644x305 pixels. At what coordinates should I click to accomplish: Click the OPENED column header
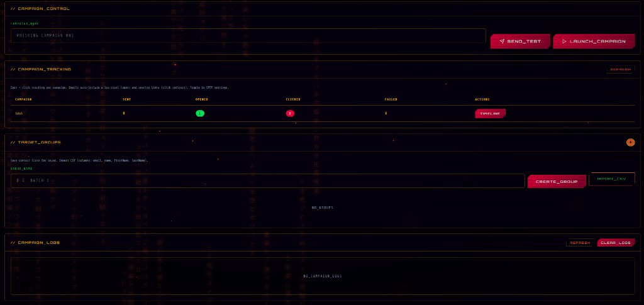[x=202, y=99]
